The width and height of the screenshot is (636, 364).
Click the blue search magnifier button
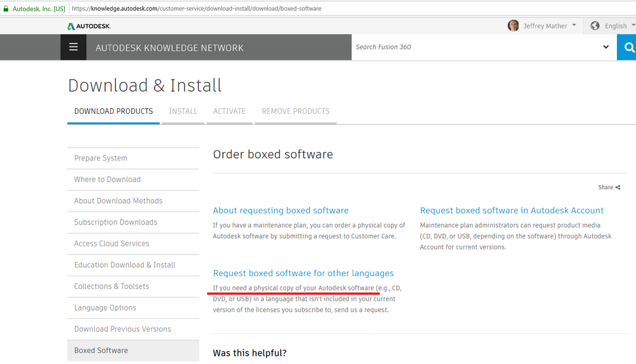coord(627,48)
